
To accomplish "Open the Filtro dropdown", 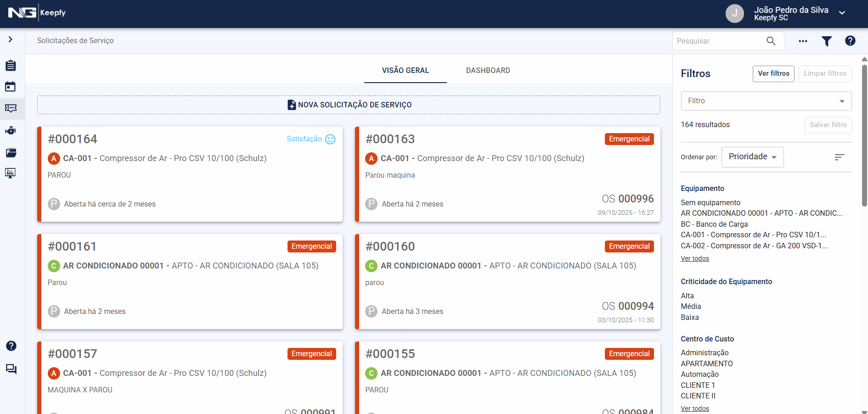I will click(766, 101).
